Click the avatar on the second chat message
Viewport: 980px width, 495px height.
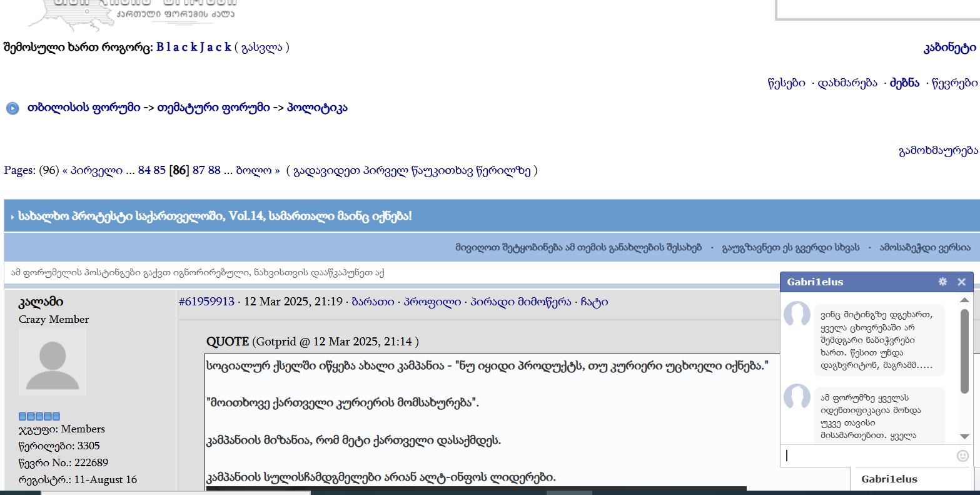pos(797,397)
